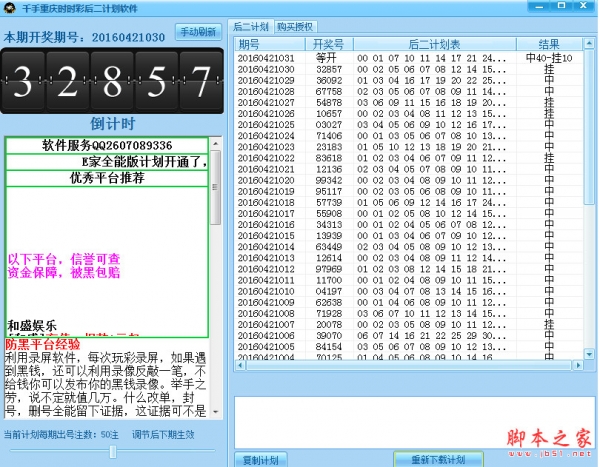
Task: Select row 20160421021 with number 12136
Action: click(409, 169)
